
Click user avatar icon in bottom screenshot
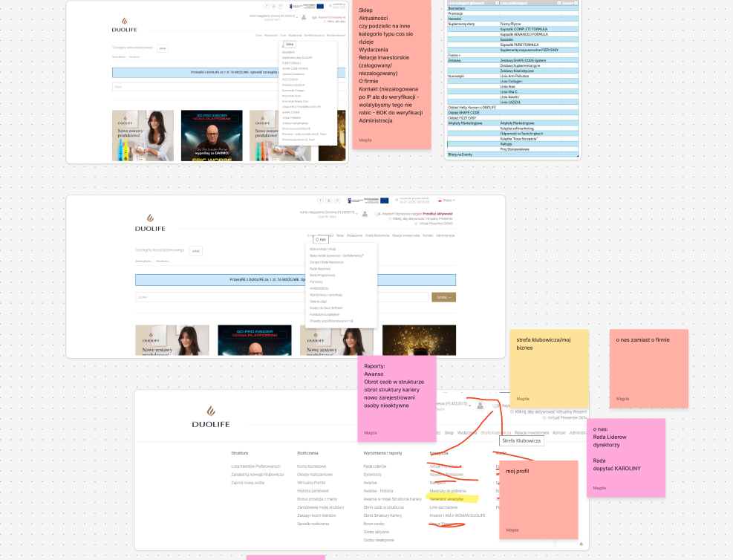[480, 406]
